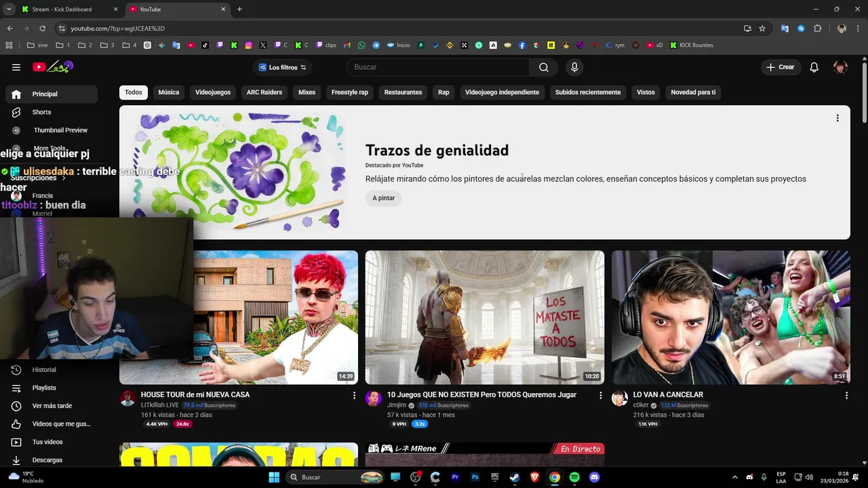
Task: Click the Windows Start button
Action: click(274, 477)
